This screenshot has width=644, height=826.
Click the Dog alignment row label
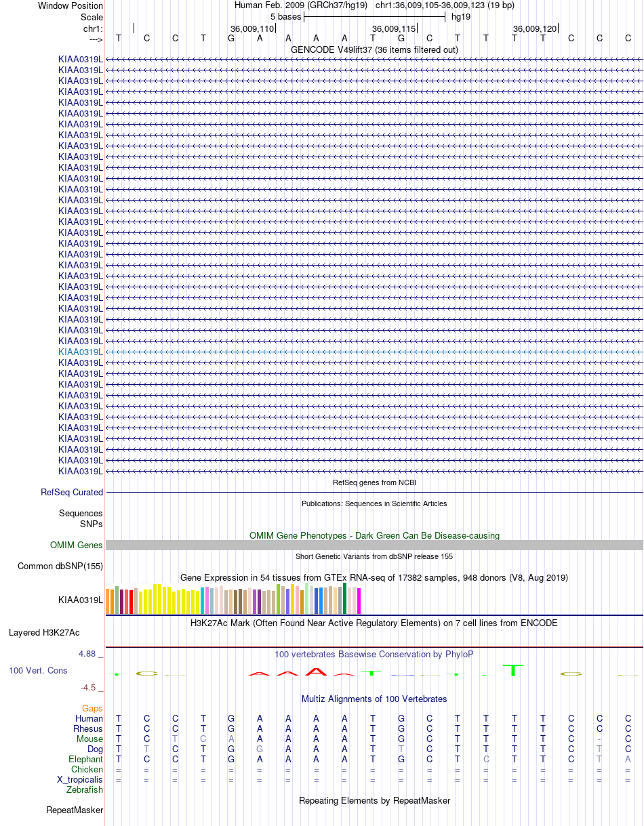95,749
